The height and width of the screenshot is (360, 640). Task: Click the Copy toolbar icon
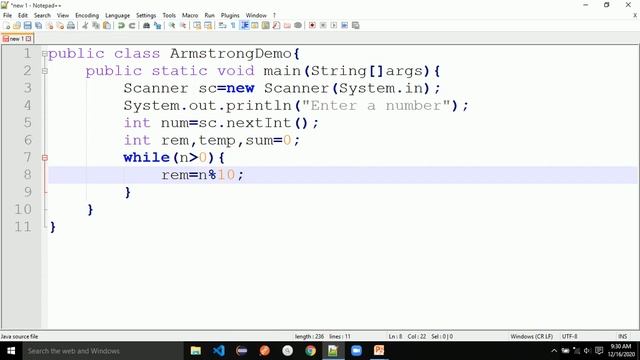point(96,25)
